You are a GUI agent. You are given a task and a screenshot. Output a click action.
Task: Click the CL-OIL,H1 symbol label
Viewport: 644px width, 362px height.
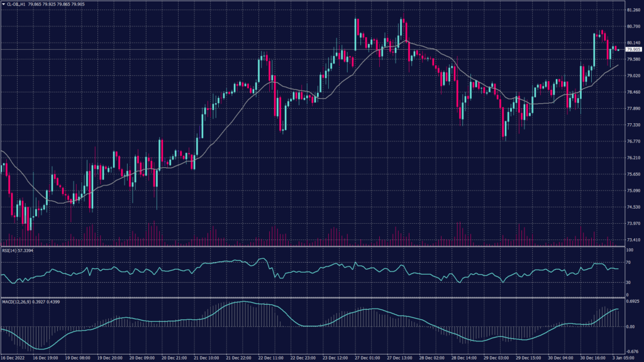pos(16,4)
